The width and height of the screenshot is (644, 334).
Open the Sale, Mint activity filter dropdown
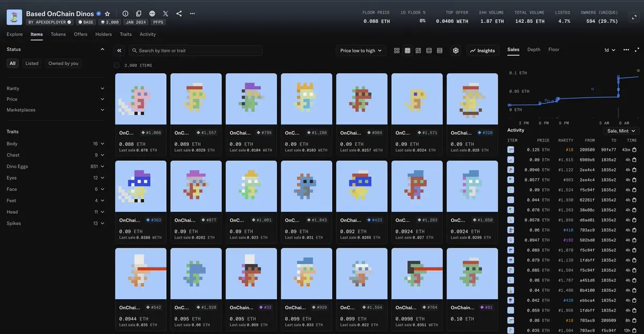pyautogui.click(x=621, y=130)
